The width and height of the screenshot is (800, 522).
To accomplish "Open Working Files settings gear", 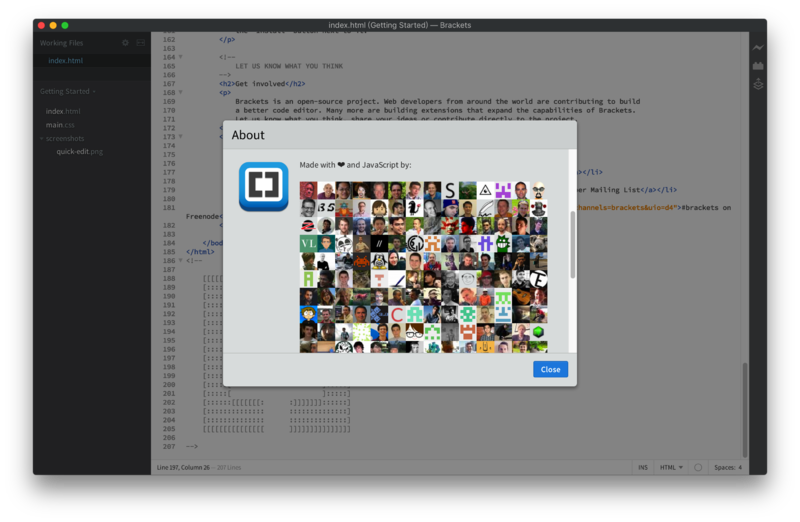I will (x=125, y=43).
